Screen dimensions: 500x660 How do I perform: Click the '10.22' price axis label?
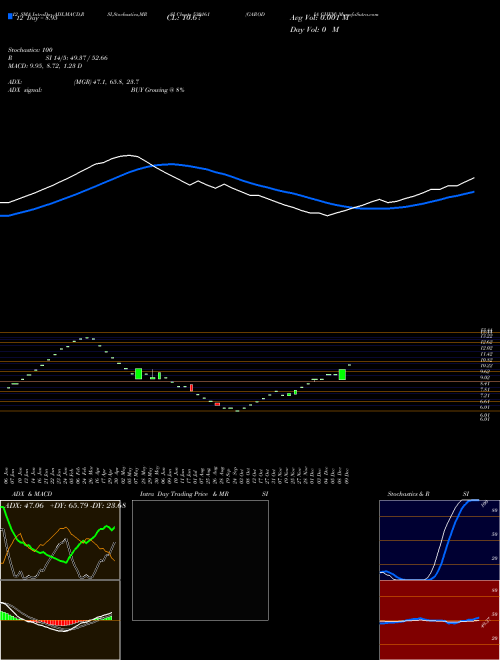click(486, 366)
